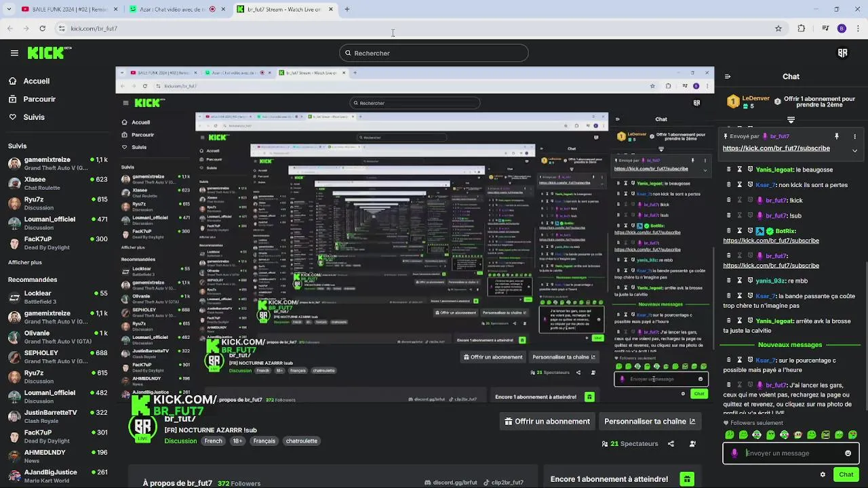Open the clip2br_fut7 TikTok link
Image resolution: width=868 pixels, height=488 pixels.
coord(502,483)
